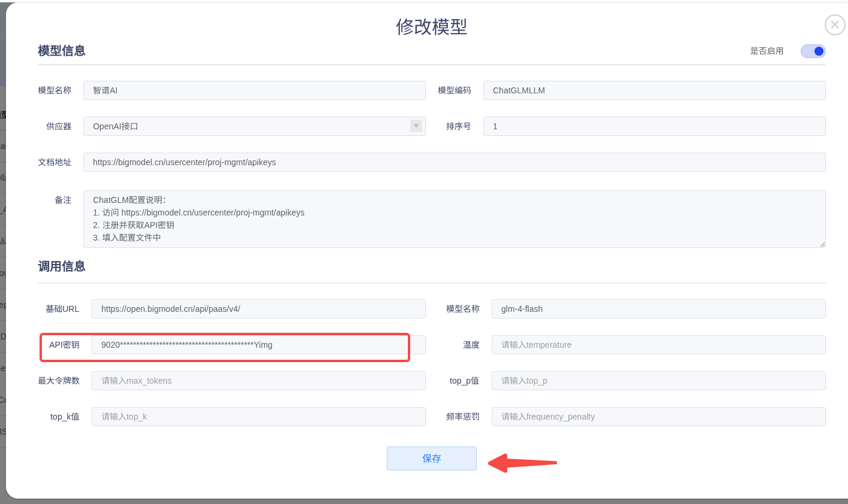The height and width of the screenshot is (504, 848).
Task: Click the 温度 temperature input
Action: (x=658, y=345)
